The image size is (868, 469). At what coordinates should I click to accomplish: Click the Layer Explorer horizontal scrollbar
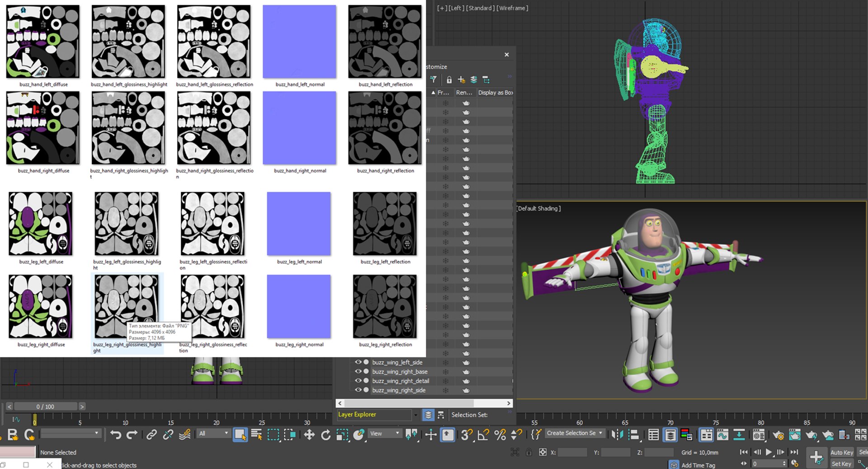425,403
